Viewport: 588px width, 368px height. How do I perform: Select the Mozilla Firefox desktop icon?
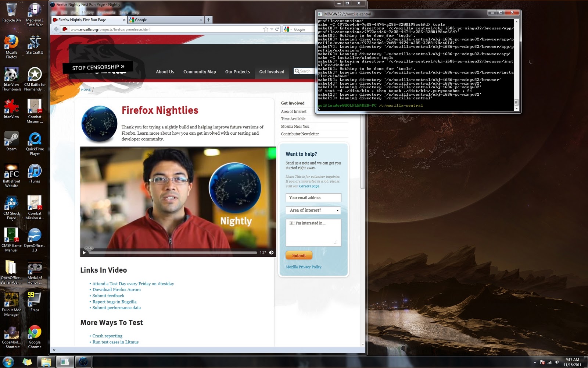pos(11,47)
